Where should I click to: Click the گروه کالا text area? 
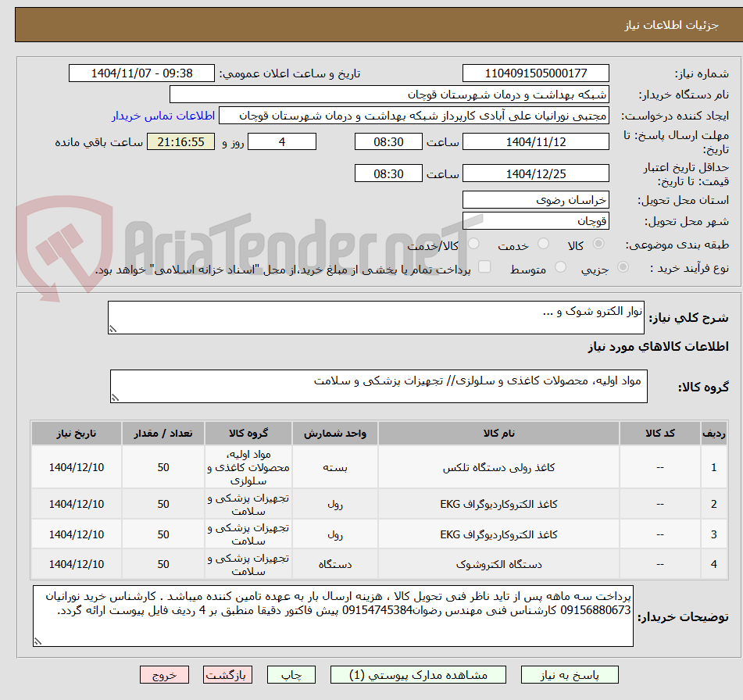tap(379, 386)
